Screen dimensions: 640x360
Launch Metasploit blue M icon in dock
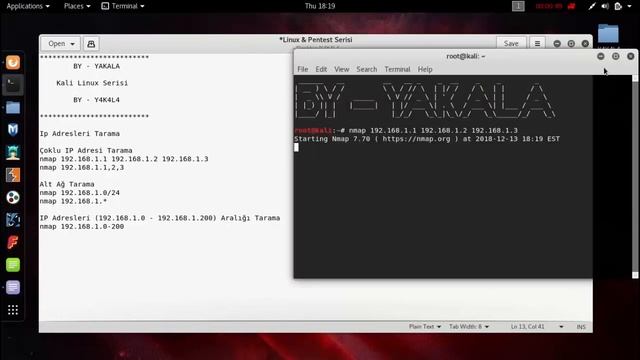tap(13, 130)
